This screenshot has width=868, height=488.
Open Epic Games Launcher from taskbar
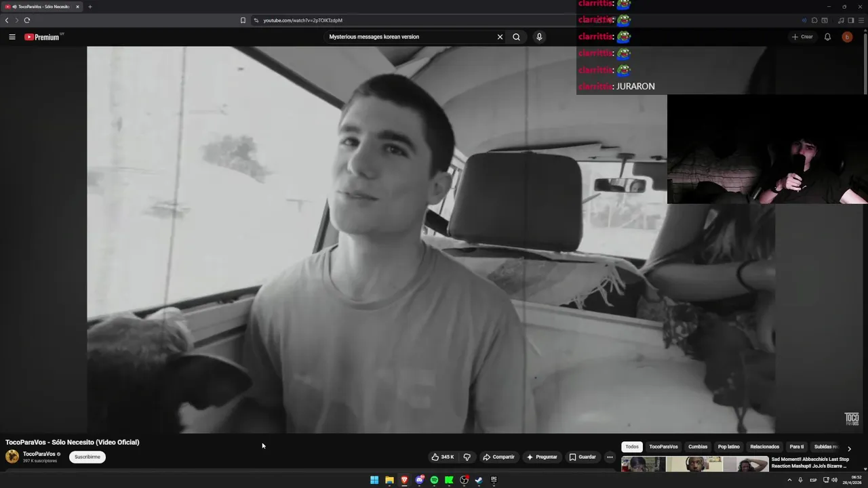(494, 480)
